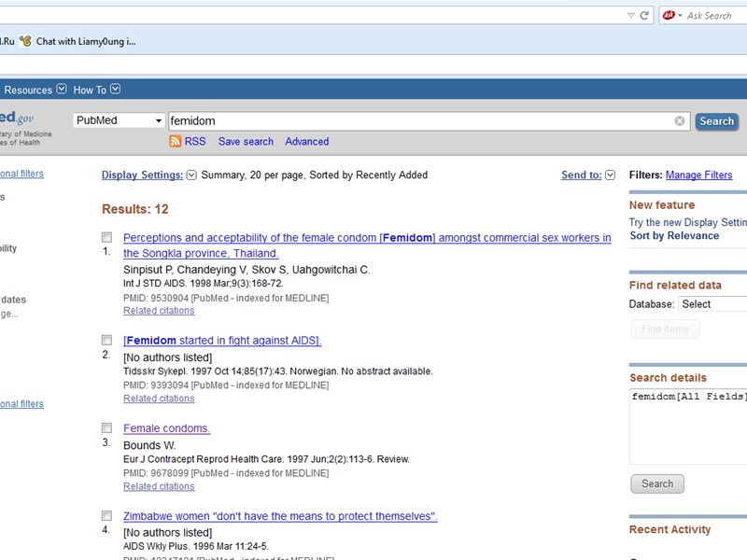The width and height of the screenshot is (747, 560).
Task: Open the Chat with Liamy0ung bookmark
Action: [78, 41]
